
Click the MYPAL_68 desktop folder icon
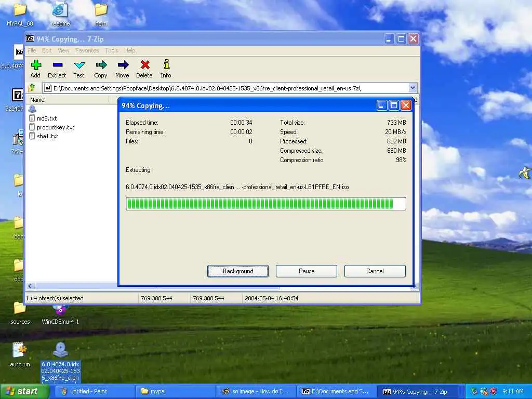(x=20, y=14)
